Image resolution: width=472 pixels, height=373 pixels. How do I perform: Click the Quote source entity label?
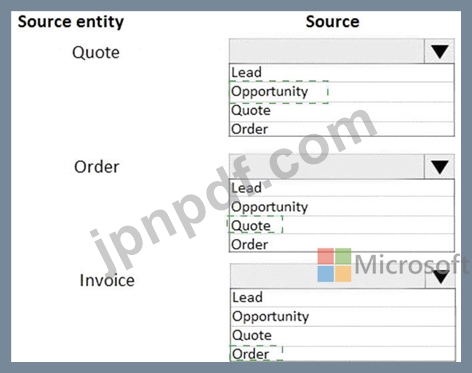coord(96,53)
